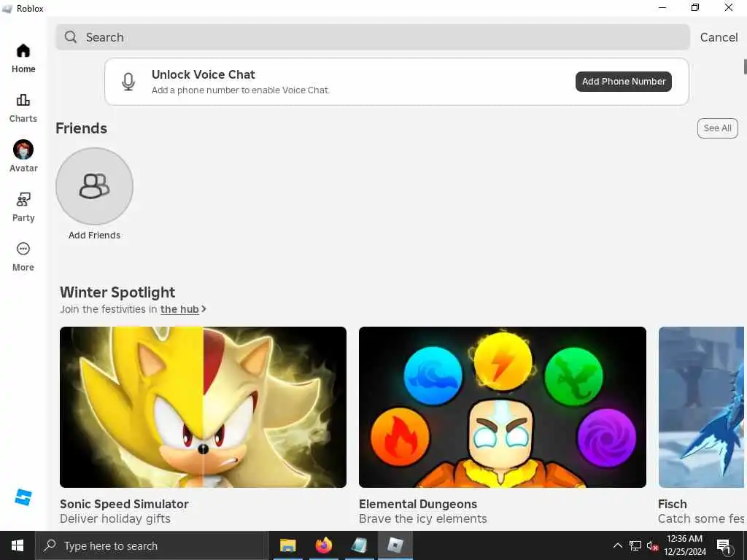Click the Elemental Dungeons title

(418, 504)
